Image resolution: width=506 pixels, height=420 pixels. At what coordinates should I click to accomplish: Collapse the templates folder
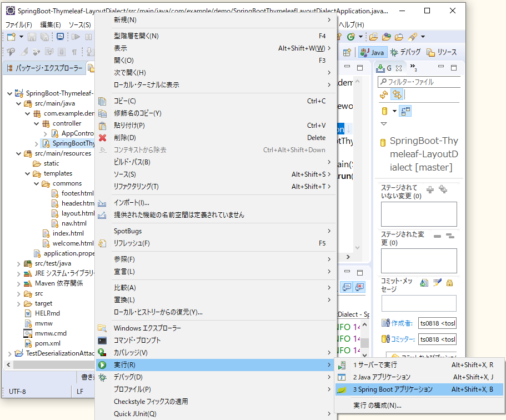[x=27, y=173]
